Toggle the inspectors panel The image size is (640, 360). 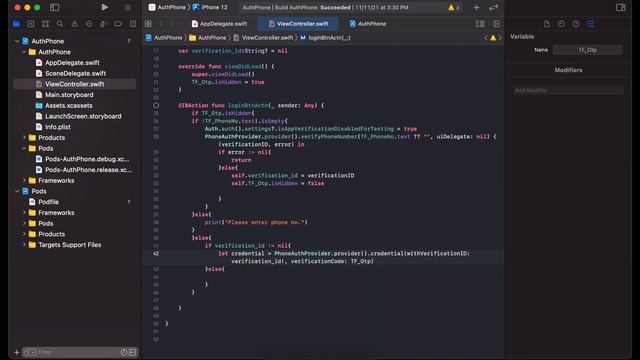(620, 7)
